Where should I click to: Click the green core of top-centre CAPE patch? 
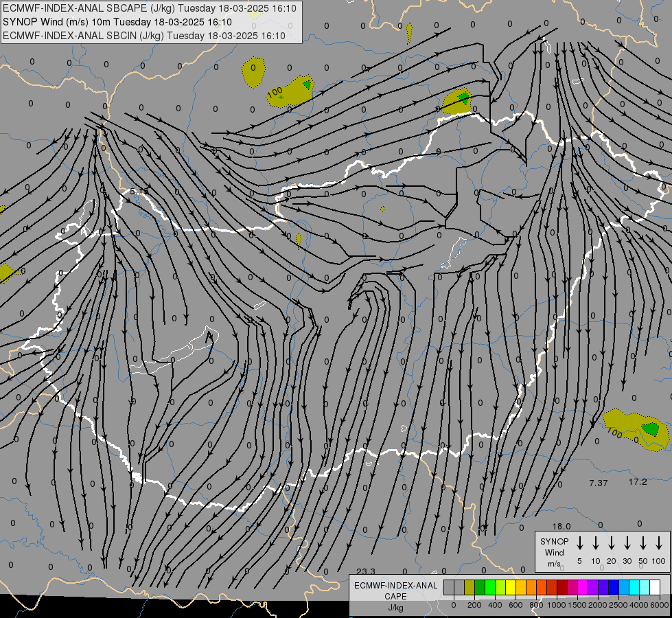coord(307,84)
